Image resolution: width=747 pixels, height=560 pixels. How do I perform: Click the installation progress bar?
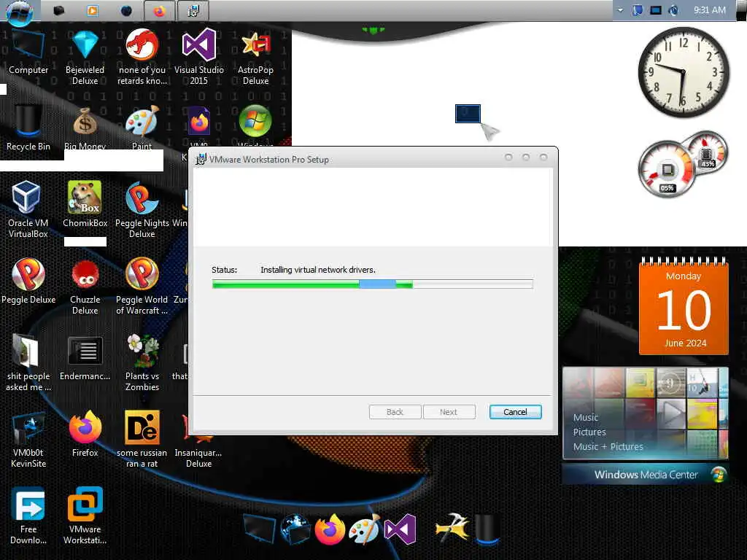tap(372, 284)
